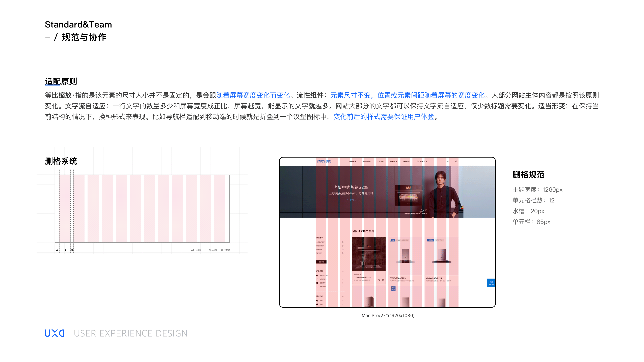This screenshot has height=362, width=644.
Task: Click the compare grid icon on CXW-200-8231S
Action: pyautogui.click(x=383, y=280)
